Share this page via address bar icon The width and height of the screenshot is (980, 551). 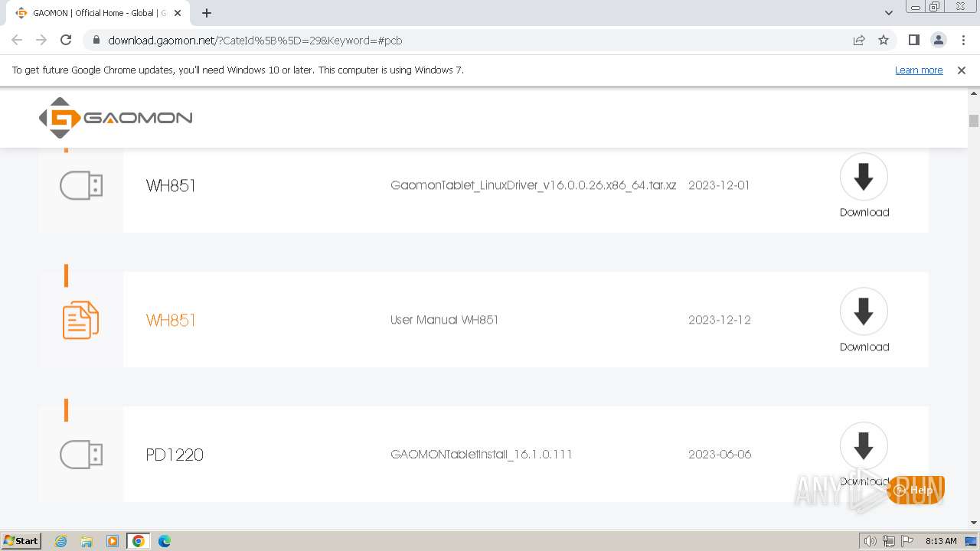(859, 40)
